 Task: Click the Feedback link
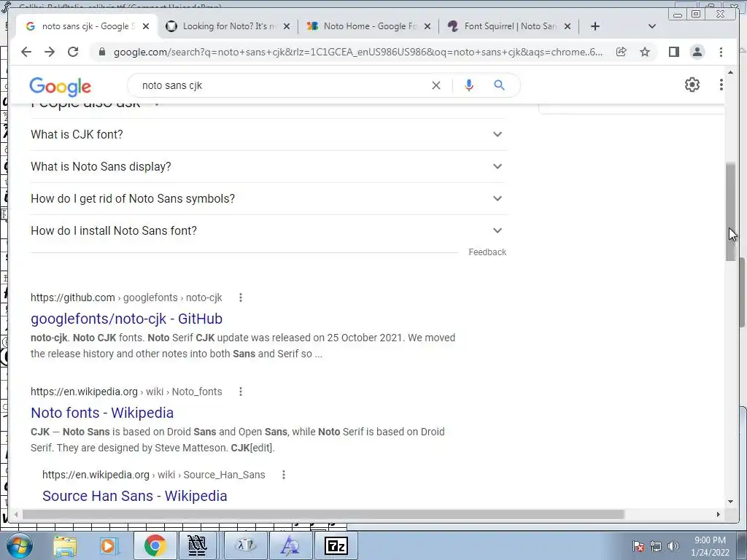(x=487, y=252)
